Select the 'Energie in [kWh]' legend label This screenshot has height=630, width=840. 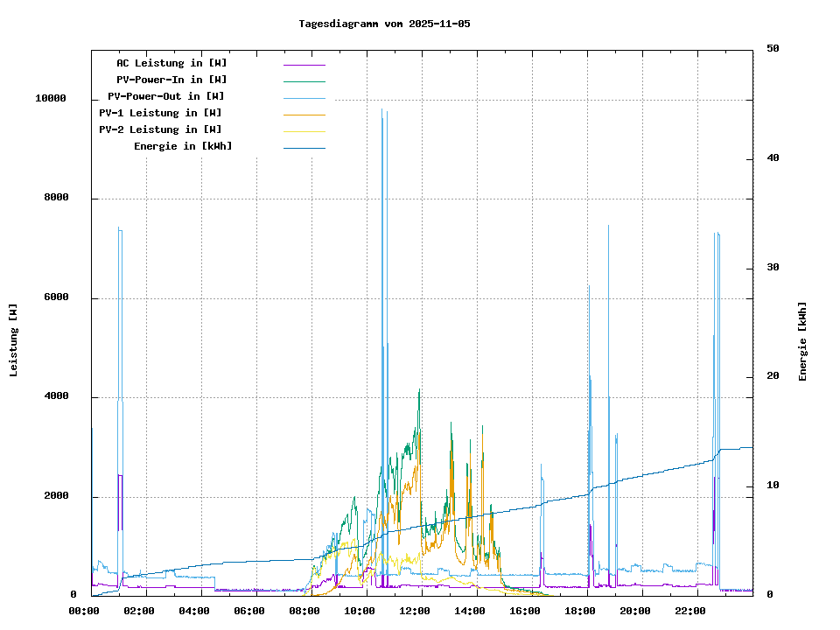tap(183, 146)
